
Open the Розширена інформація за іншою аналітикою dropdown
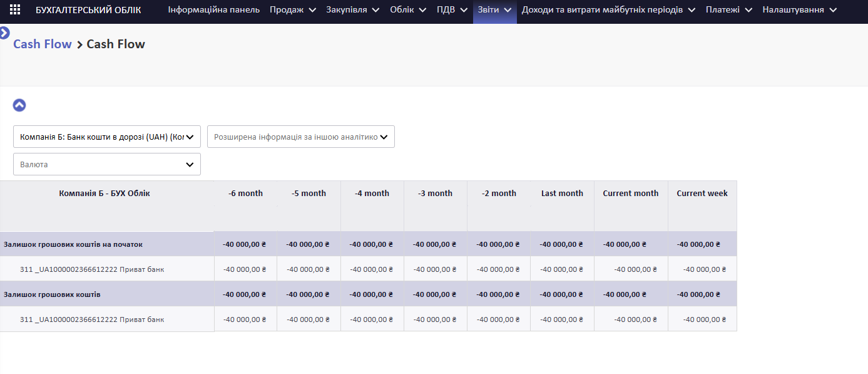301,137
